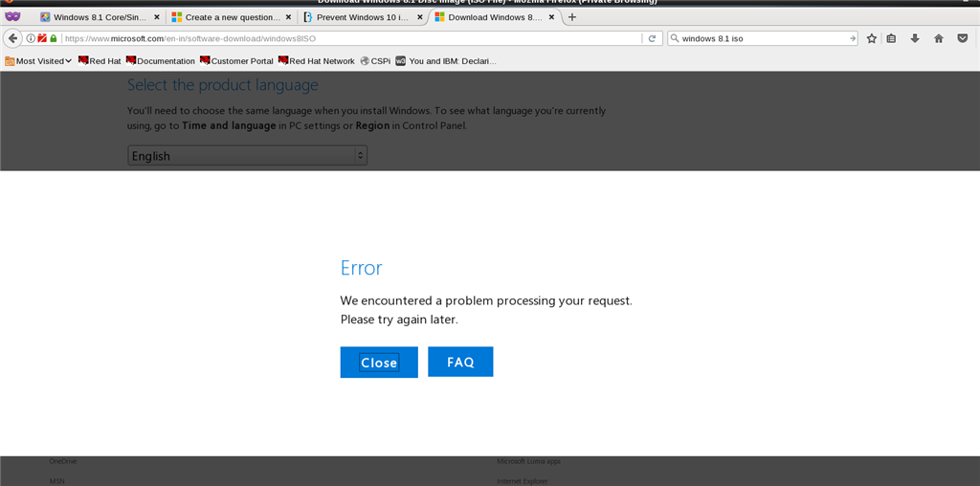Open the English language dropdown
This screenshot has width=980, height=486.
tap(248, 156)
